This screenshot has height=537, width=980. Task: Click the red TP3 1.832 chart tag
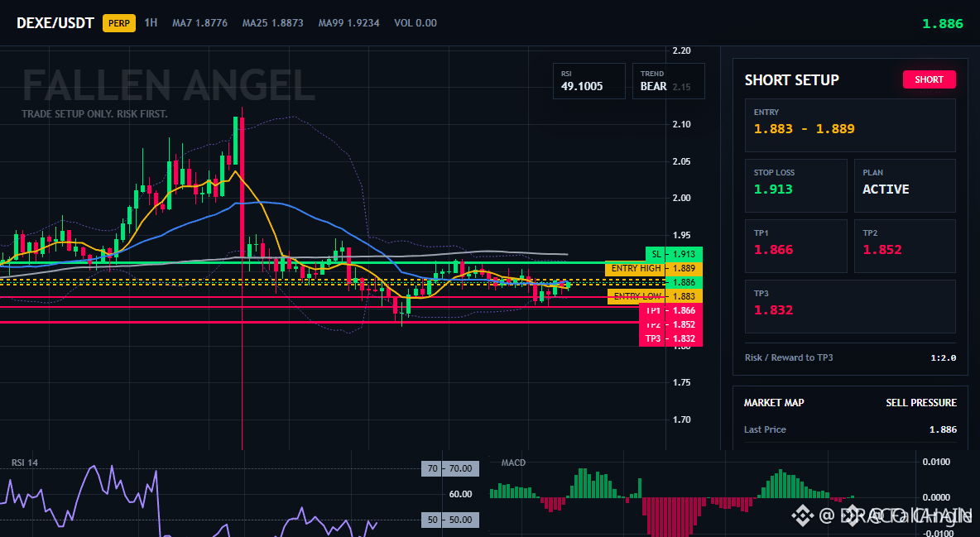pos(670,338)
